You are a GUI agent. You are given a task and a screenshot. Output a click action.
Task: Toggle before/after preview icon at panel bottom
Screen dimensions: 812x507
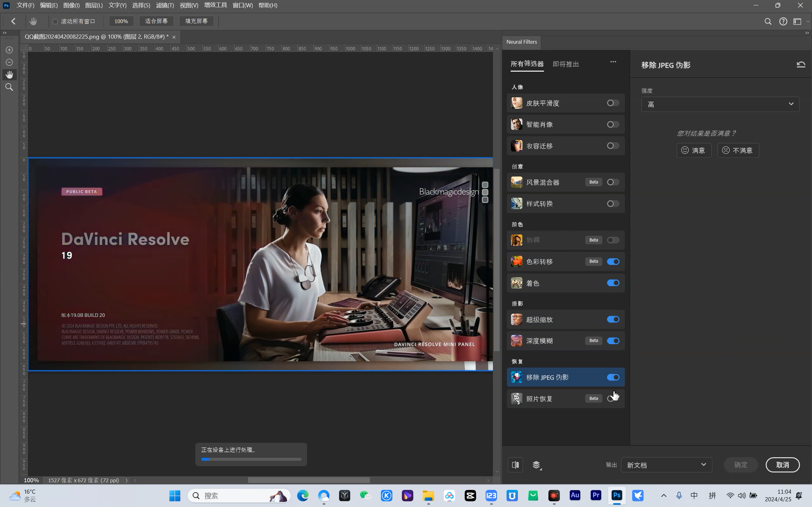click(x=515, y=465)
